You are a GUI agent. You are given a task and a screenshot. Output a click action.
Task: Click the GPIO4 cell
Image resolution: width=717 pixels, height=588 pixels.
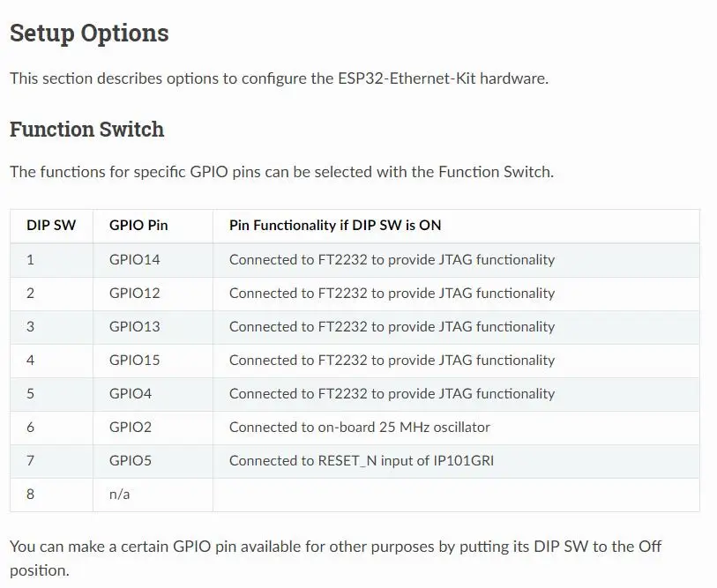[131, 394]
